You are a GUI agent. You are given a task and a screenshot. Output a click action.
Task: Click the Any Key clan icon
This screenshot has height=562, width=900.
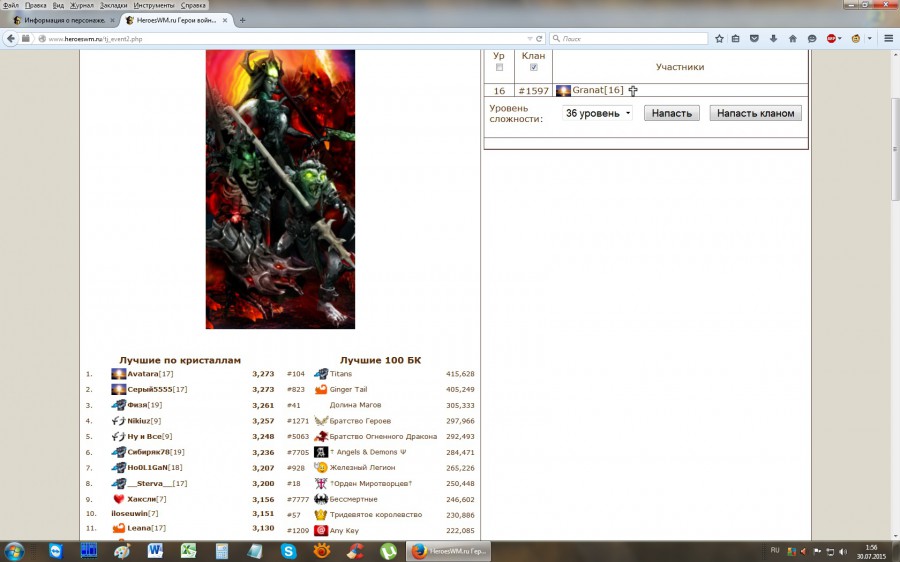321,530
